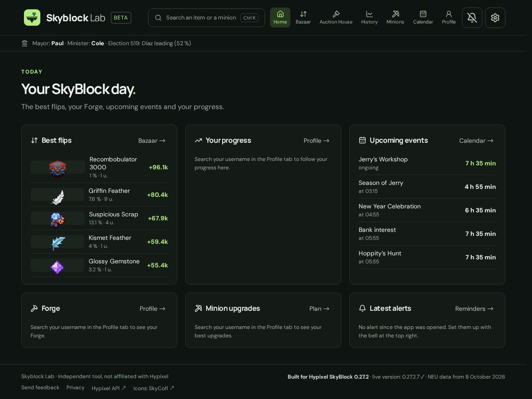Click the Minion upgrades pickaxe icon
The height and width of the screenshot is (399, 532).
198,309
